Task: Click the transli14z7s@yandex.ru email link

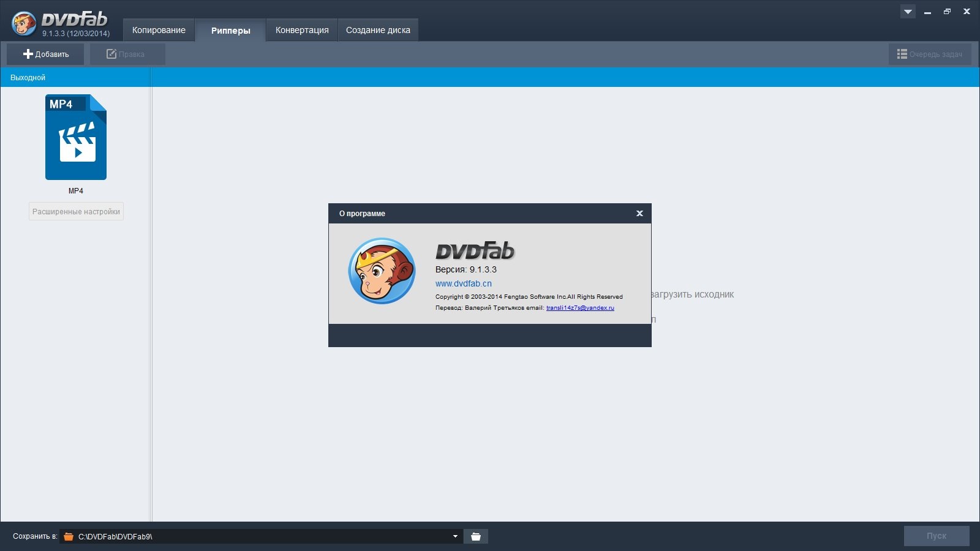Action: click(580, 308)
